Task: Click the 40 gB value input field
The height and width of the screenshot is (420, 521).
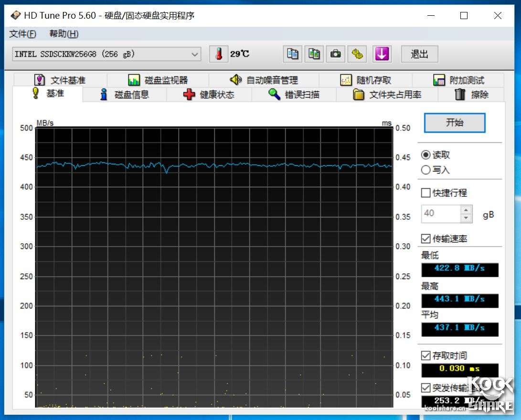Action: pos(442,214)
